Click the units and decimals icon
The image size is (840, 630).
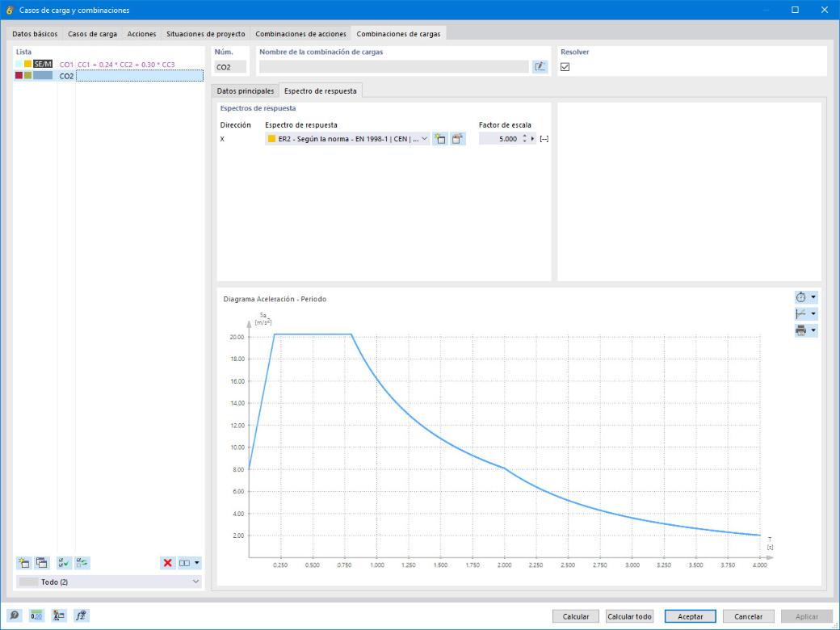point(36,615)
